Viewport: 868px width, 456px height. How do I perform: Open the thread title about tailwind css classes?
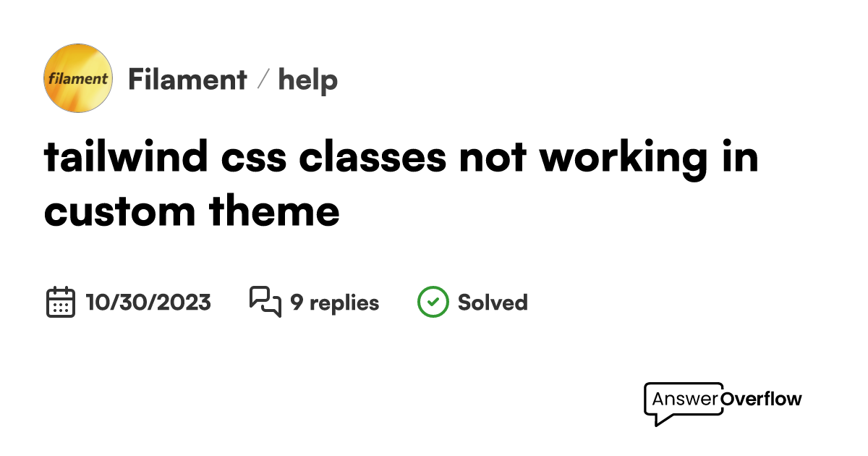pos(401,184)
